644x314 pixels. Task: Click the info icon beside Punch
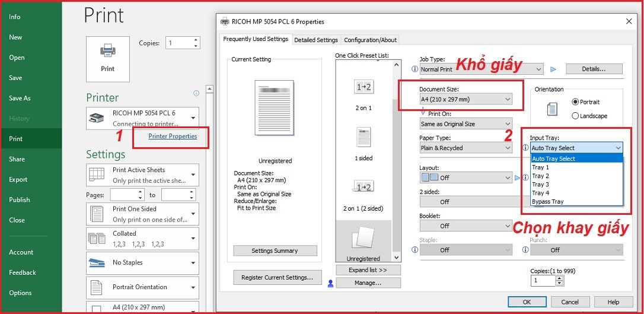click(525, 250)
